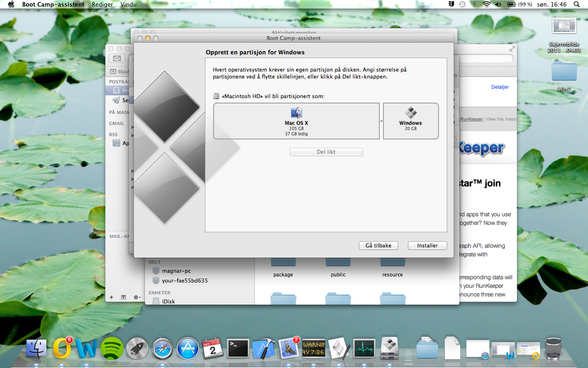588x368 pixels.
Task: Grab the partition divider handle between partitions
Action: point(381,121)
